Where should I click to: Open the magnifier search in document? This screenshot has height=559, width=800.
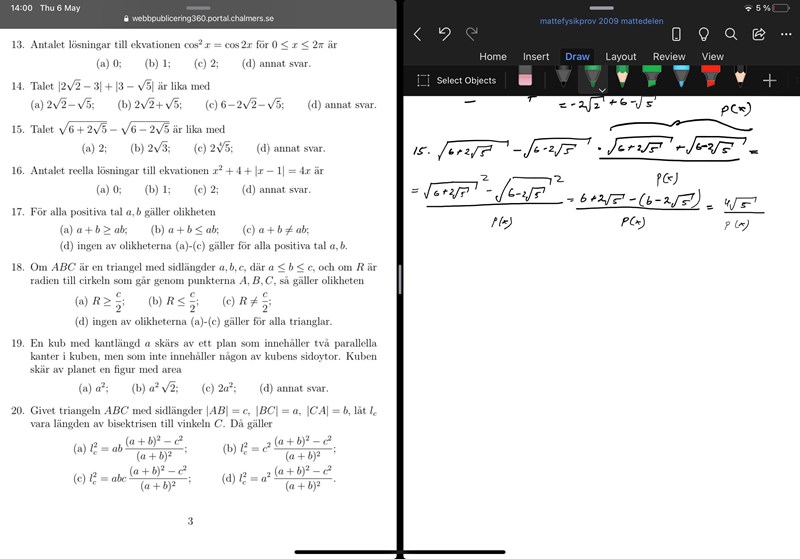coord(731,34)
